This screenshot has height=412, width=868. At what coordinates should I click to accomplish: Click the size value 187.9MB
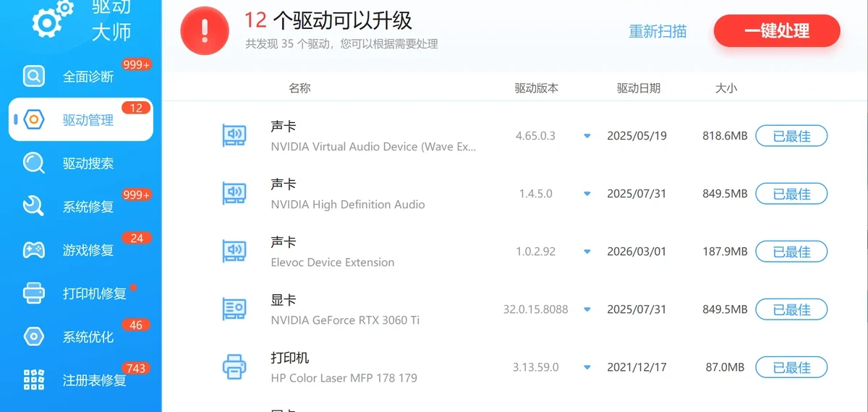point(725,252)
